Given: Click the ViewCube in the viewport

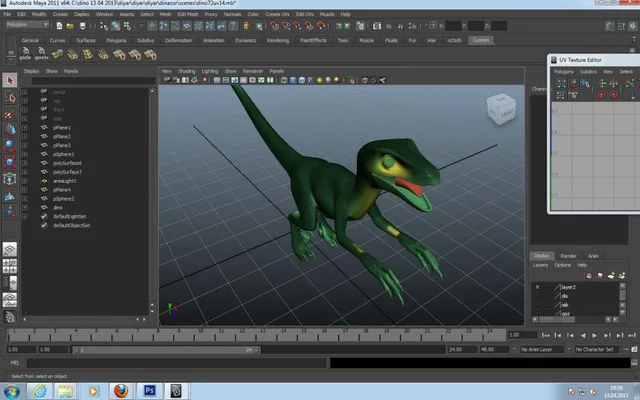Looking at the screenshot, I should coord(501,108).
